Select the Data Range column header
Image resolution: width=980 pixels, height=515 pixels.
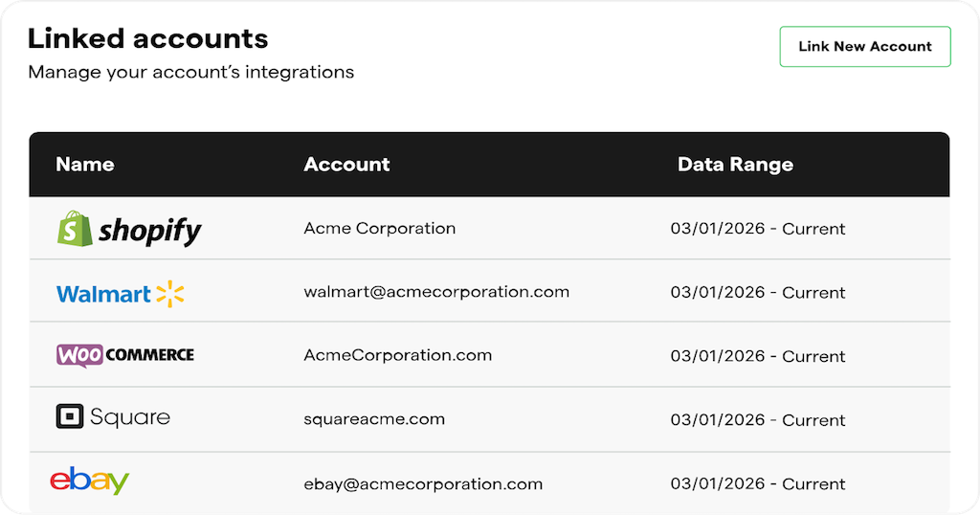coord(735,165)
